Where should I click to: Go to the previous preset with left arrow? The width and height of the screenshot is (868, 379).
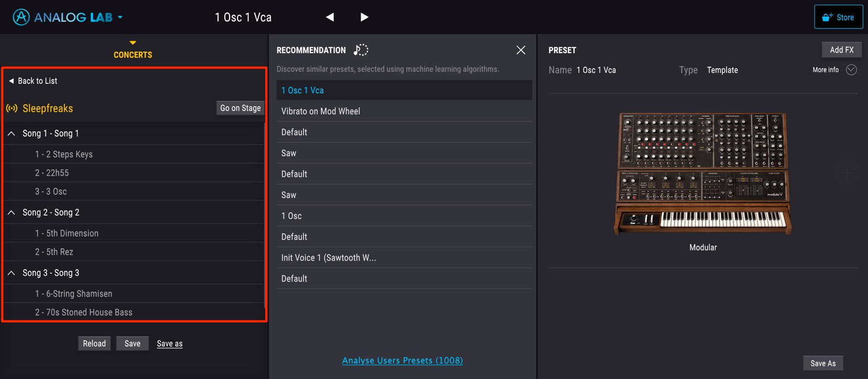330,17
